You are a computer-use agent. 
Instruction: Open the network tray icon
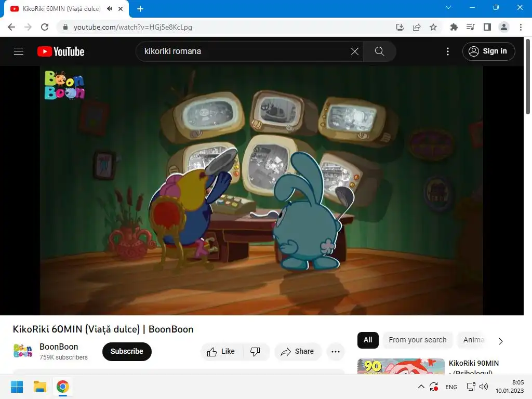471,387
